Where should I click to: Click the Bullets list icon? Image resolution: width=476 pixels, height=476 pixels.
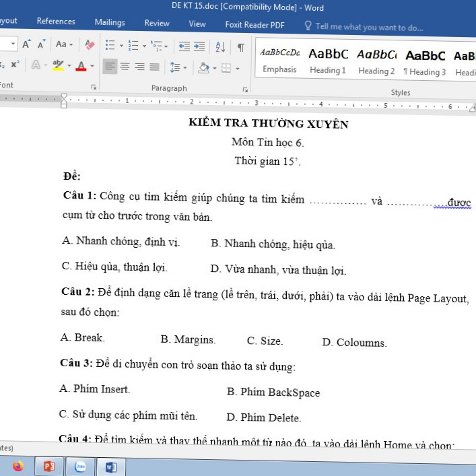click(110, 45)
